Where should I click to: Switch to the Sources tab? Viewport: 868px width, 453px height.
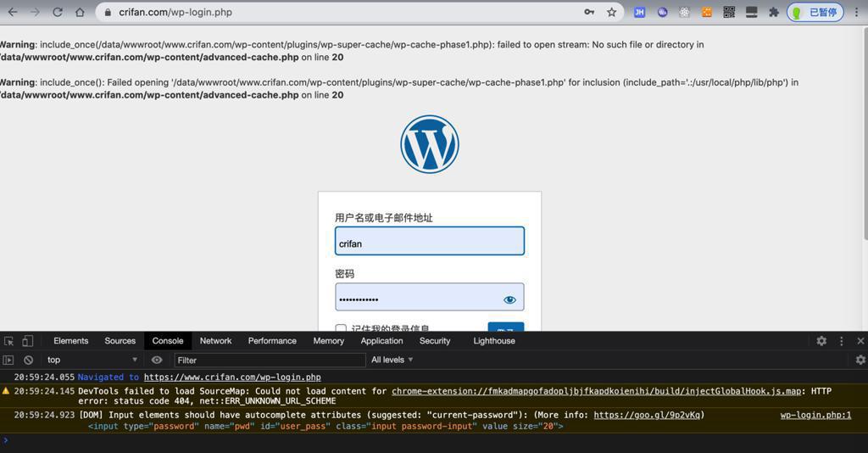pos(120,340)
